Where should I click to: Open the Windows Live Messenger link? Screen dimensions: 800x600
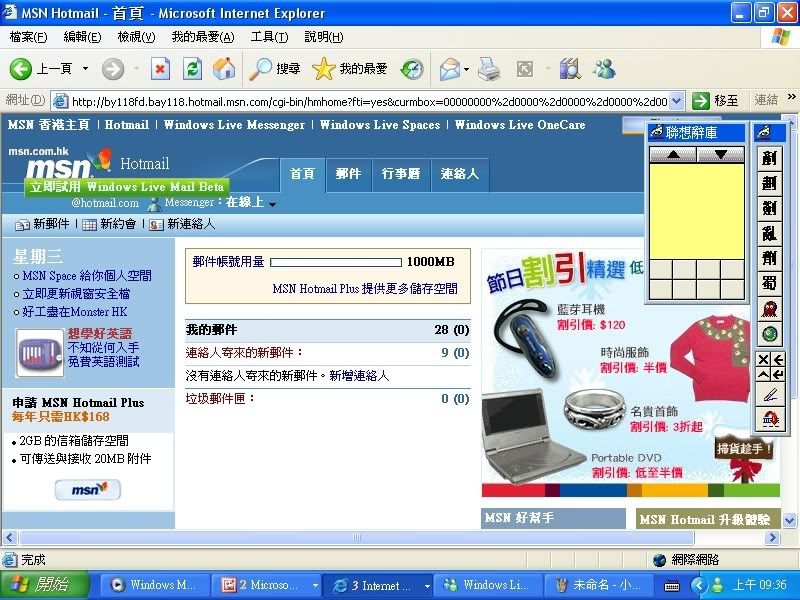[x=234, y=125]
